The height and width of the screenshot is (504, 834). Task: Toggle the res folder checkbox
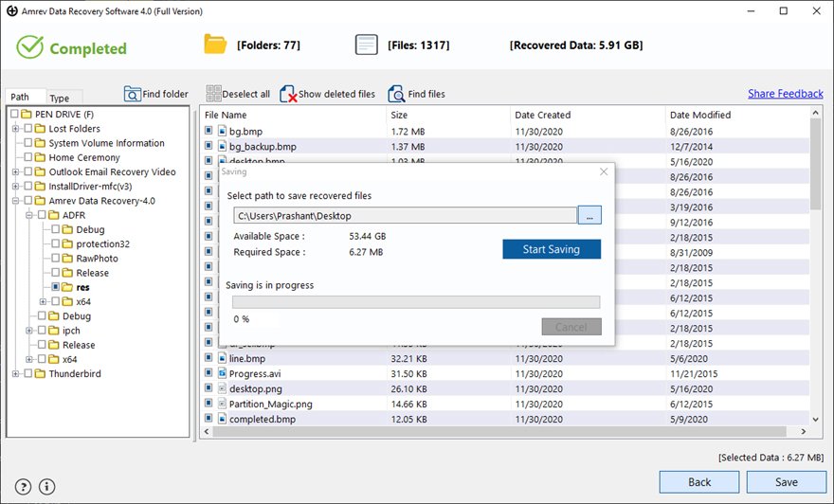pos(55,286)
